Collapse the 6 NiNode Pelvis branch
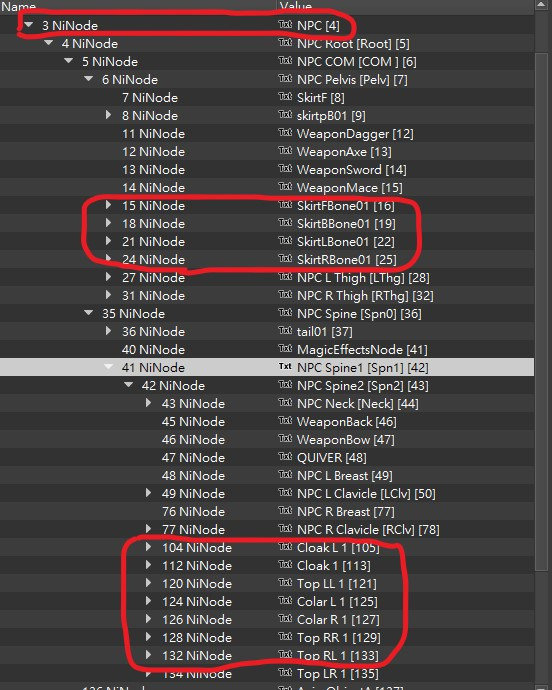The height and width of the screenshot is (690, 552). pos(88,79)
